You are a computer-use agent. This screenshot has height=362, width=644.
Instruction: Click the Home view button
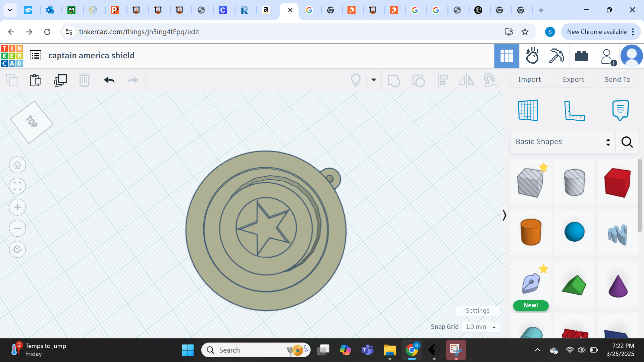[17, 165]
